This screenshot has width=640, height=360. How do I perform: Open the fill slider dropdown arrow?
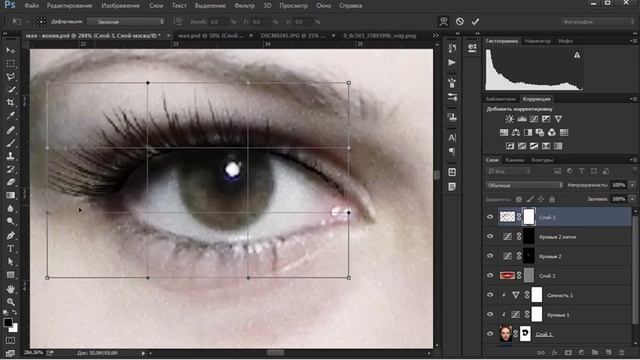click(632, 199)
